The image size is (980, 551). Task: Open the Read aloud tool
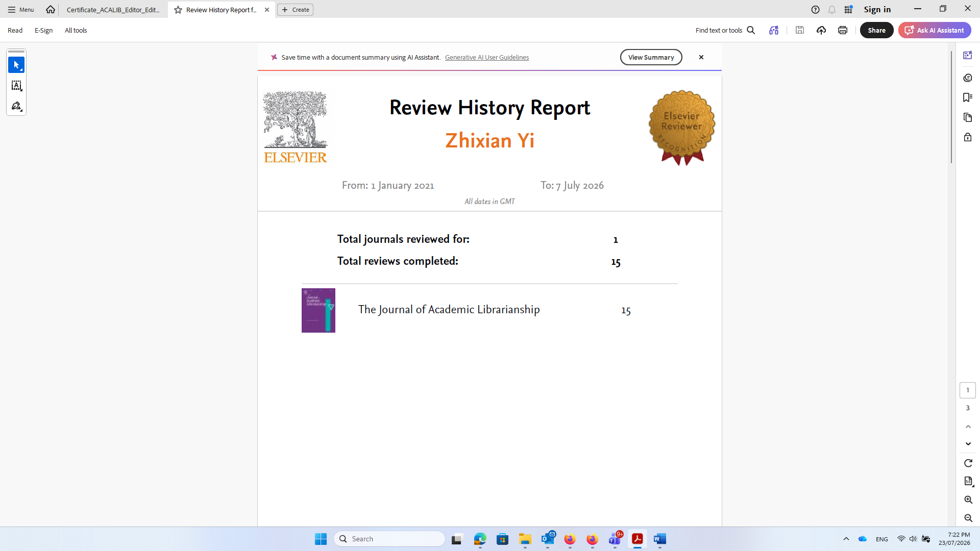pyautogui.click(x=774, y=30)
